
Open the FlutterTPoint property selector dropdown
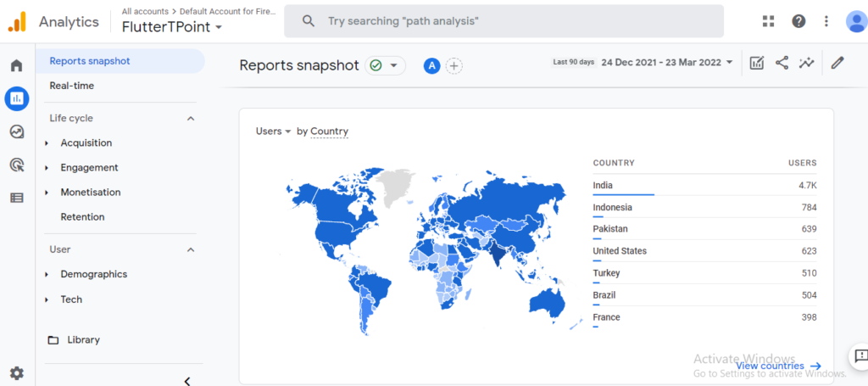point(172,26)
